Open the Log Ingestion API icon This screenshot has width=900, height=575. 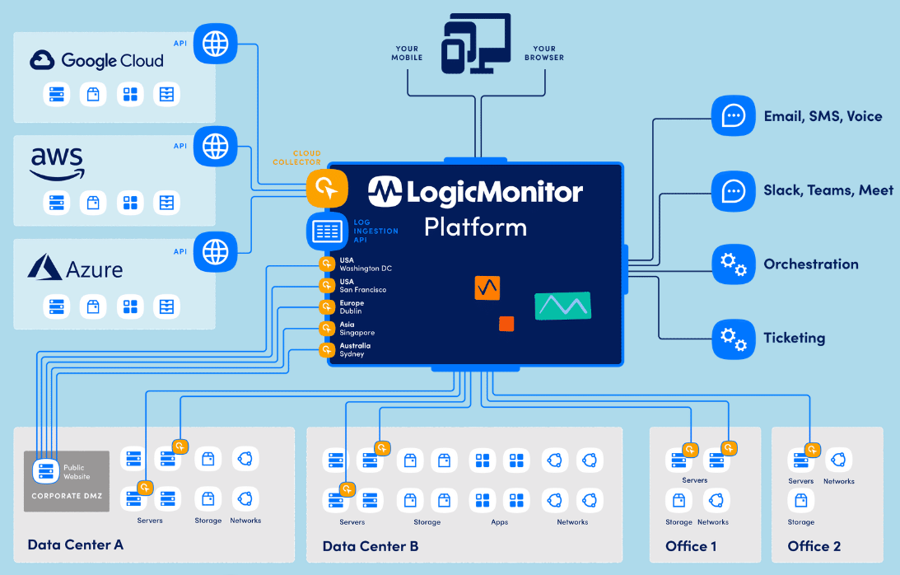(x=327, y=231)
